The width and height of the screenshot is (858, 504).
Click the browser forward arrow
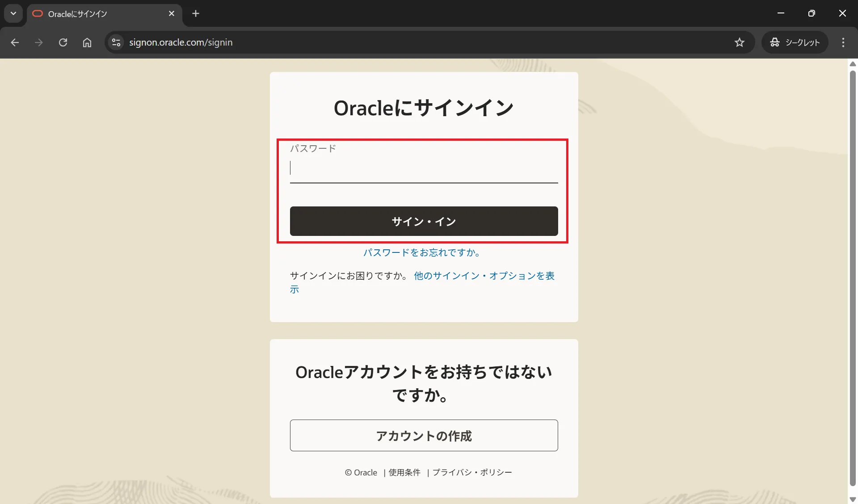point(39,42)
